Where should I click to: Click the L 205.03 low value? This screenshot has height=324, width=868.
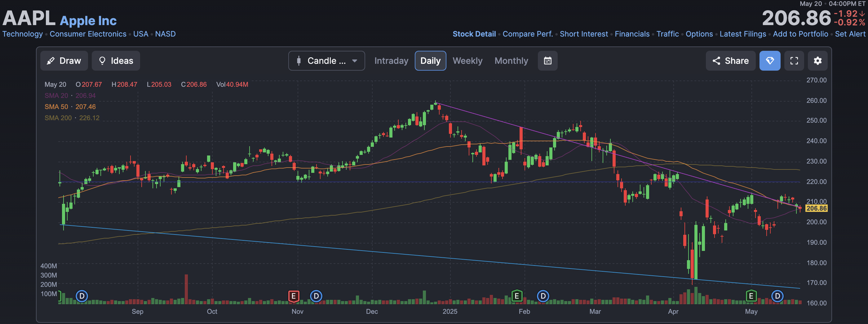(x=159, y=85)
